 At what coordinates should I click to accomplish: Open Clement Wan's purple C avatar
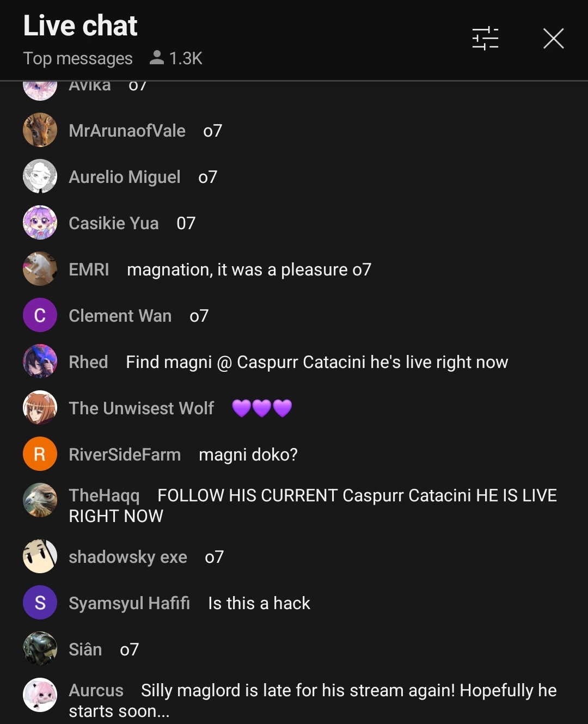point(40,315)
